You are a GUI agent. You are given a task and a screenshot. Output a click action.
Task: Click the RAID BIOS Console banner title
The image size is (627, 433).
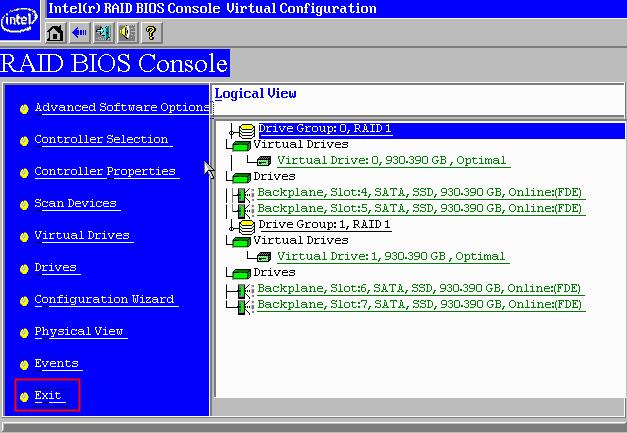click(114, 63)
